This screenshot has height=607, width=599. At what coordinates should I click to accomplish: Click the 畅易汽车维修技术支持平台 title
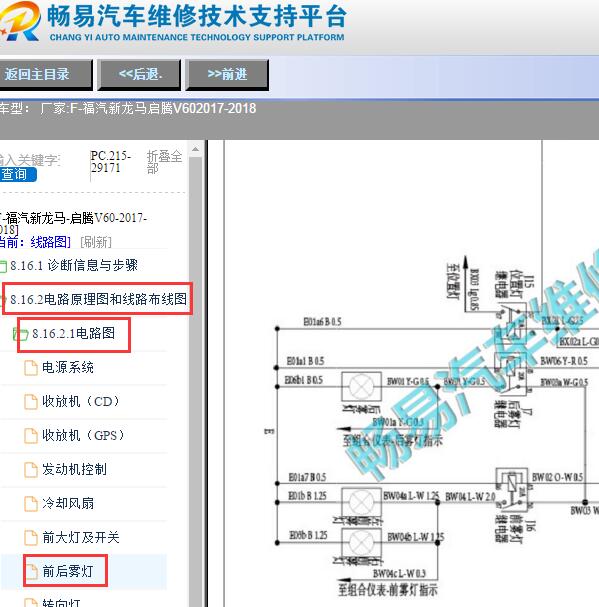tap(196, 16)
